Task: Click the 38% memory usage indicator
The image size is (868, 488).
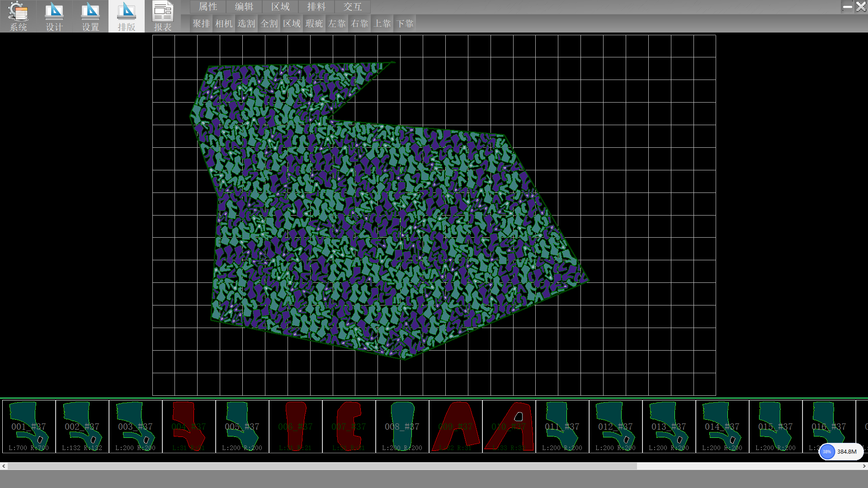Action: (x=827, y=451)
